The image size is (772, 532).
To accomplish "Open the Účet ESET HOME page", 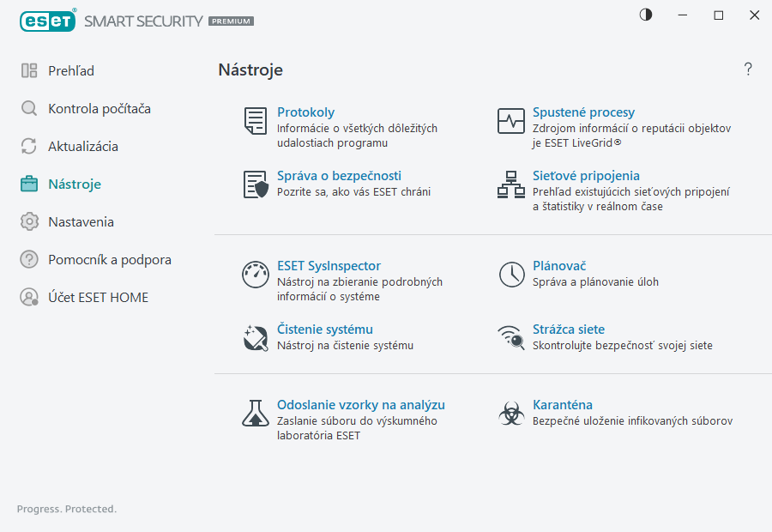I will pyautogui.click(x=98, y=297).
